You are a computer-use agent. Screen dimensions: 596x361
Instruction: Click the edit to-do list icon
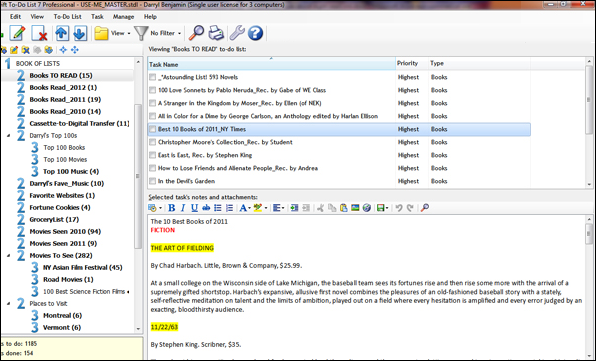(14, 50)
